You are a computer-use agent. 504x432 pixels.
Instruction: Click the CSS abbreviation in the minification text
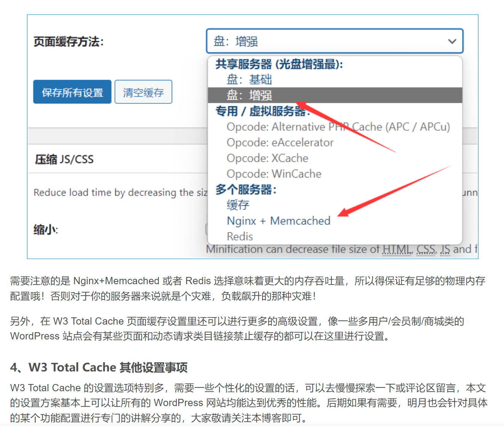(x=426, y=250)
